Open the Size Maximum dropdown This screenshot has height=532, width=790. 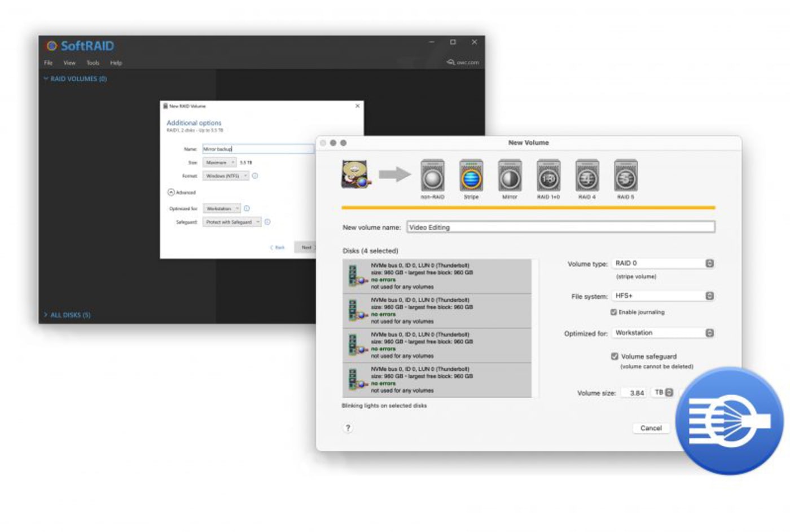(x=220, y=162)
